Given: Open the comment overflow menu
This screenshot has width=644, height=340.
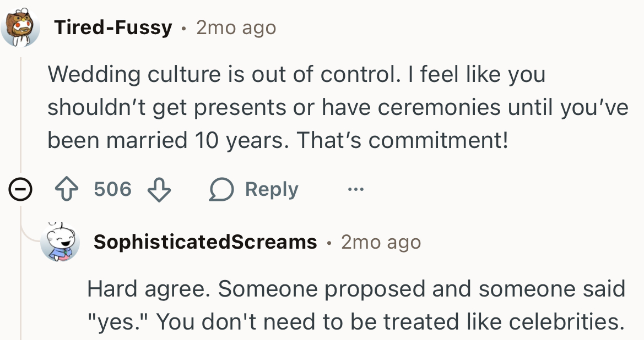Looking at the screenshot, I should [356, 189].
